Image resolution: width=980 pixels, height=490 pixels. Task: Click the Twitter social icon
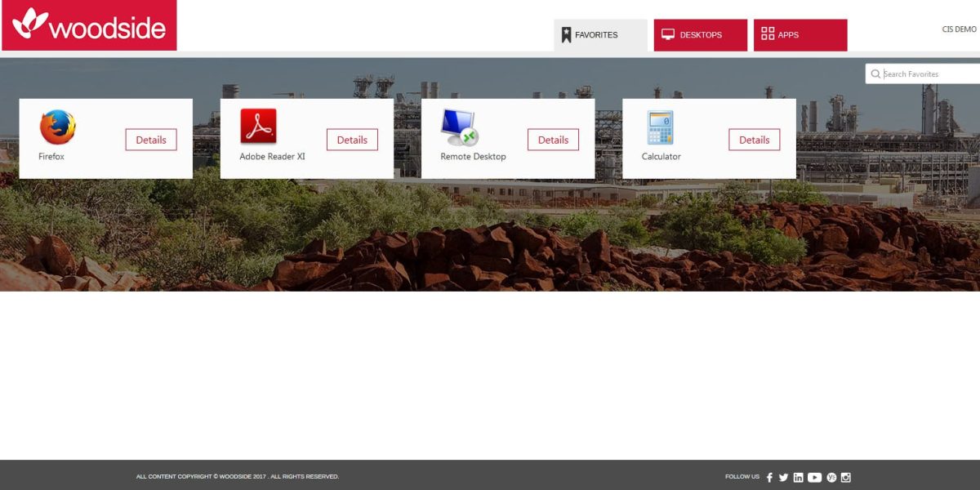[x=782, y=477]
